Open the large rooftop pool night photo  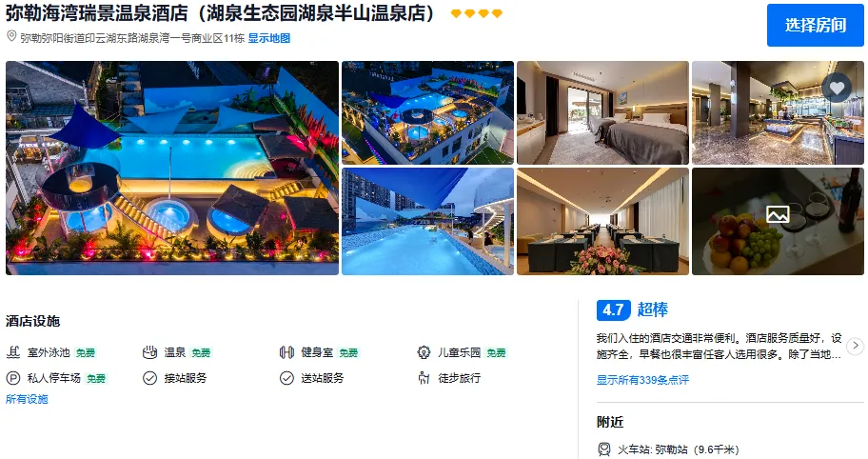[172, 168]
